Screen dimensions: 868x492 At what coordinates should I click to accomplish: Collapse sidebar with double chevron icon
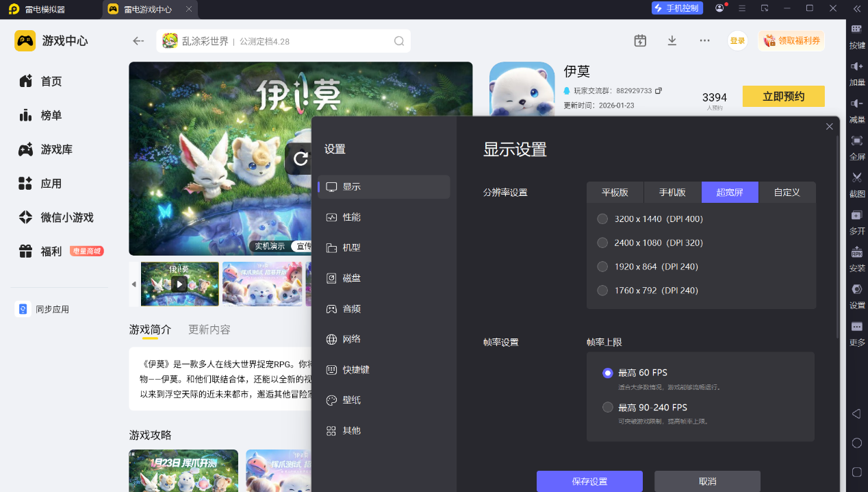857,8
